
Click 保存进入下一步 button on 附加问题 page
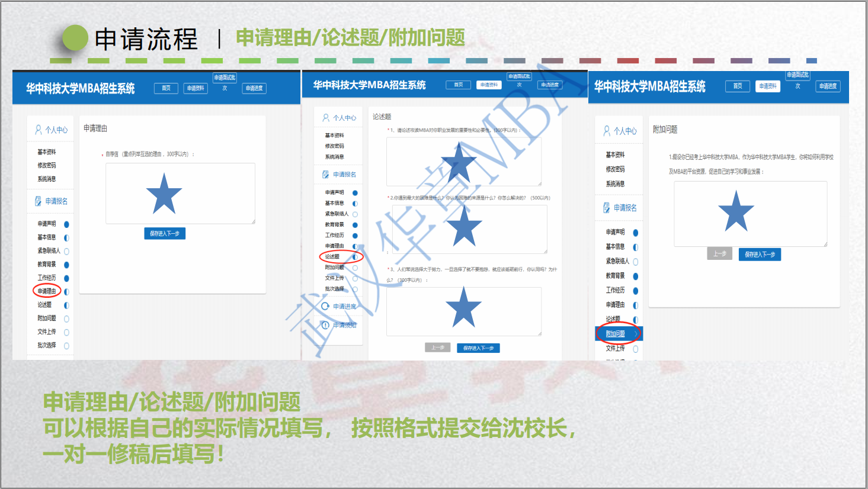760,255
